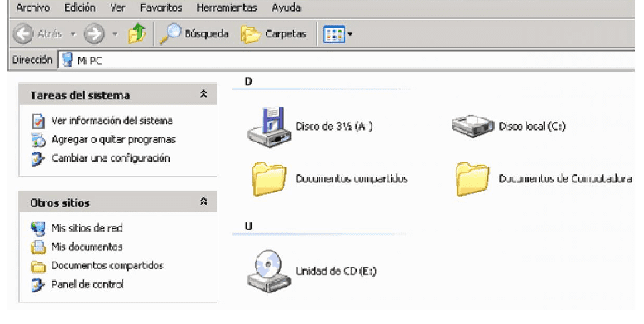Open the Ver menu
644x324 pixels.
117,7
